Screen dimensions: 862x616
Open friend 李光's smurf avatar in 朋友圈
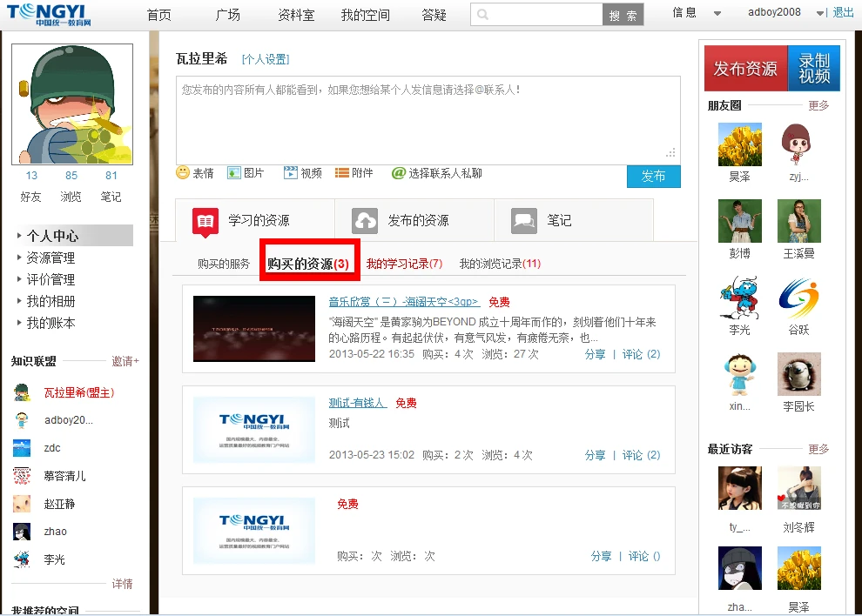tap(740, 298)
